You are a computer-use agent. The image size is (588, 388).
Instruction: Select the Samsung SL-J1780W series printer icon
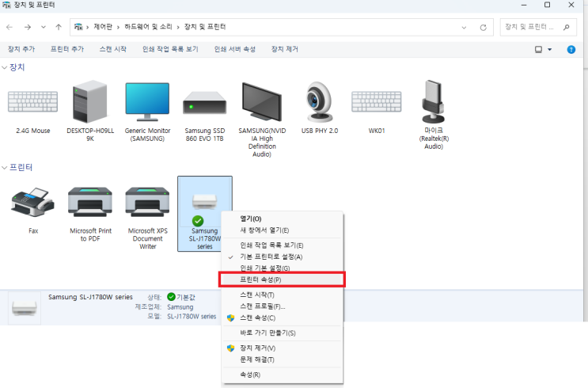click(x=204, y=202)
